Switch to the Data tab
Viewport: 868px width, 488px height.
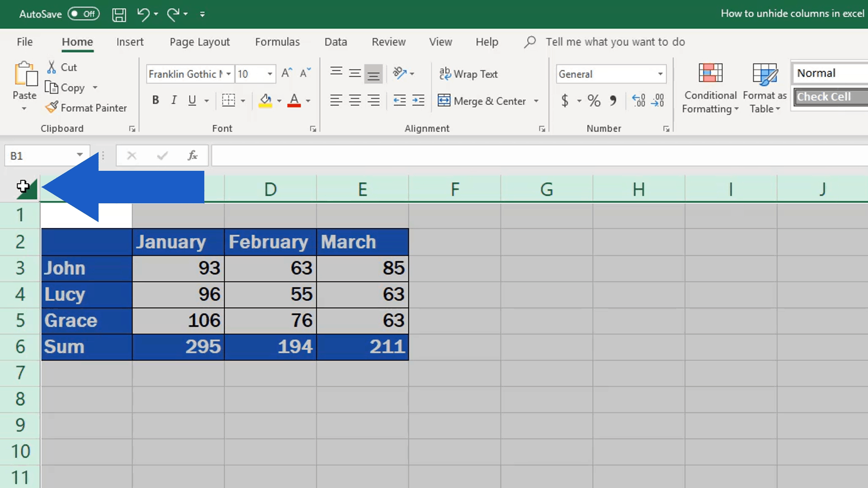pos(335,42)
